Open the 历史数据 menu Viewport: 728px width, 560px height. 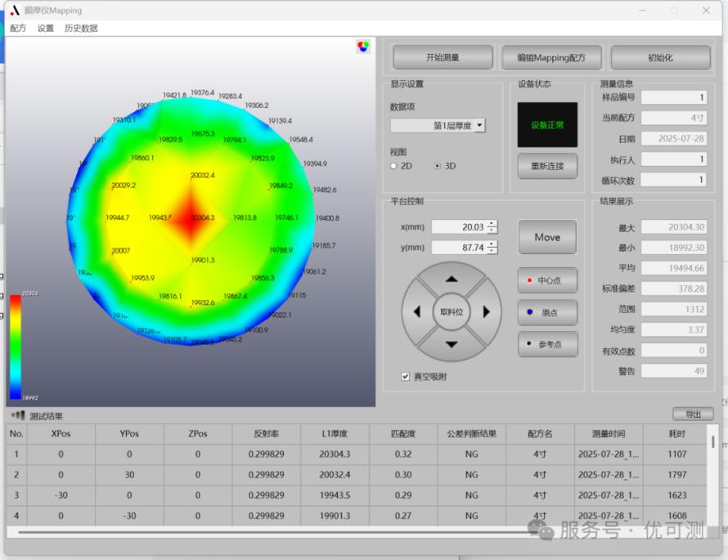pos(81,28)
